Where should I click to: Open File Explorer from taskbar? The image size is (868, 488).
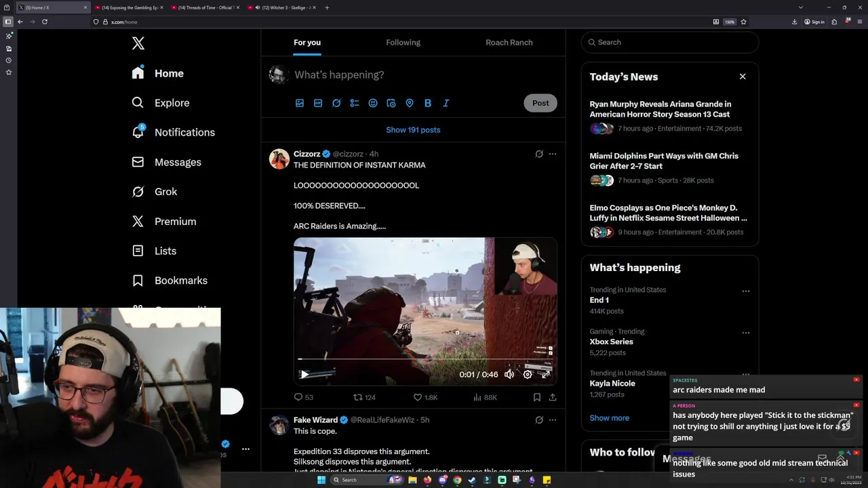pos(412,480)
